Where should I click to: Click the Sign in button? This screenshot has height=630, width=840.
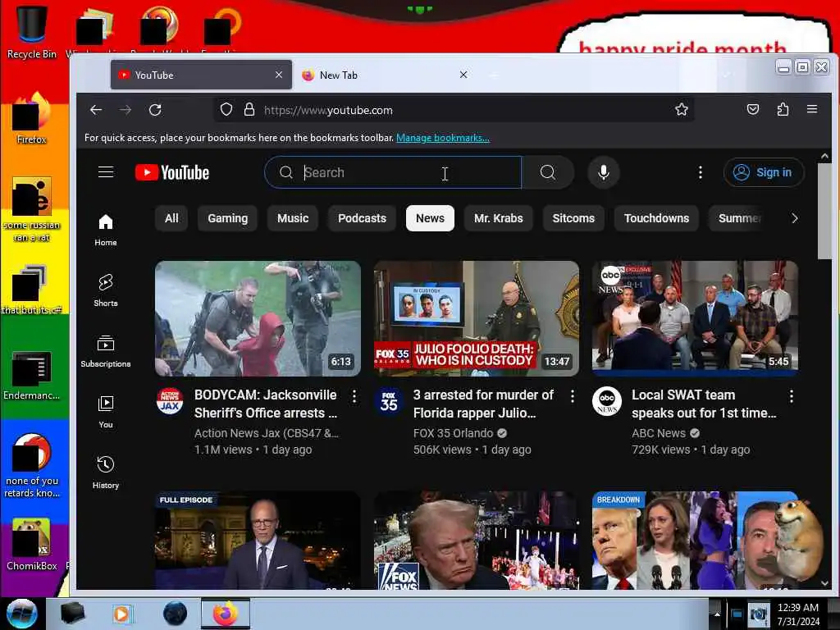764,172
